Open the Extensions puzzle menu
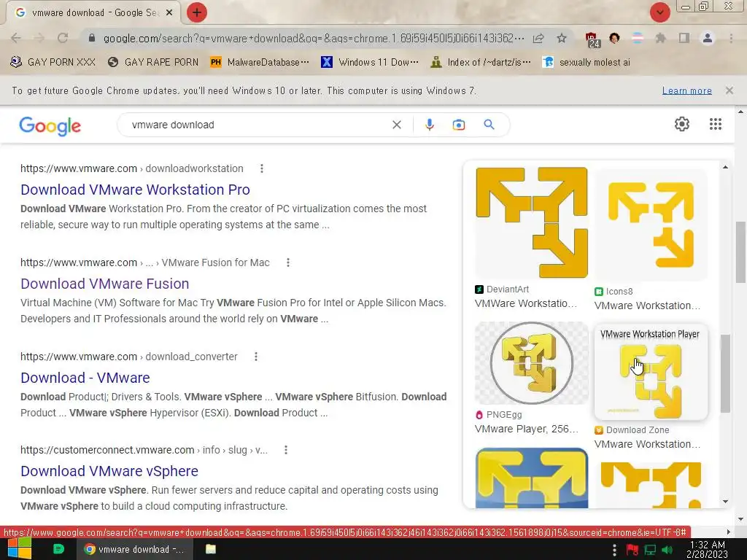 tap(660, 38)
